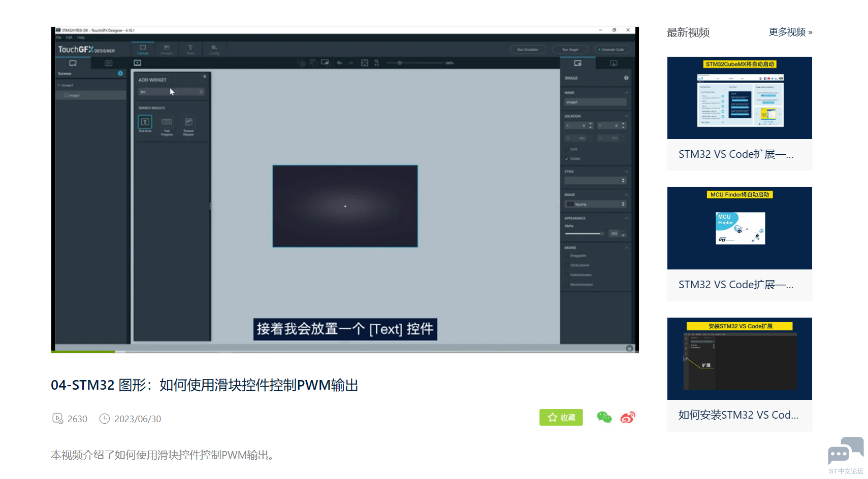
Task: Share via the Weibo icon
Action: (x=628, y=418)
